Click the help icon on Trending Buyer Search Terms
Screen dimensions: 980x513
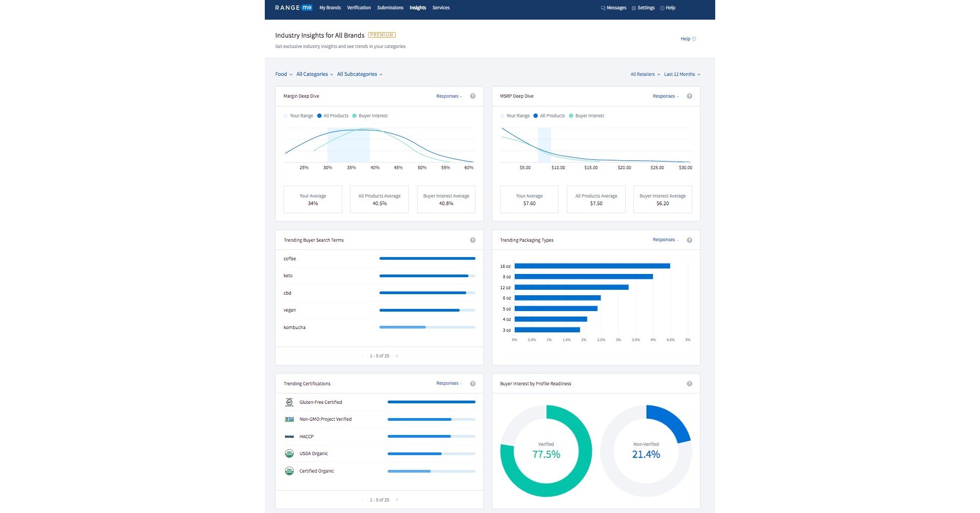473,240
